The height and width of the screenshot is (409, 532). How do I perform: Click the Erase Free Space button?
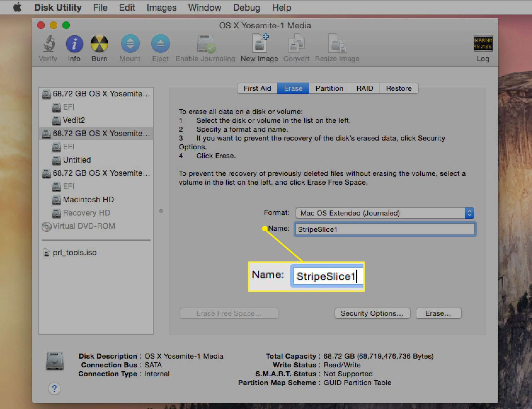click(229, 313)
